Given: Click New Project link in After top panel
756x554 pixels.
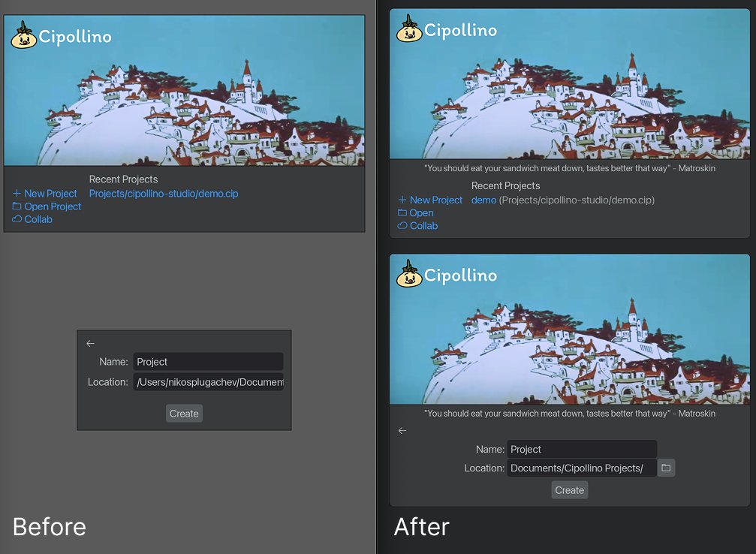Looking at the screenshot, I should (436, 200).
